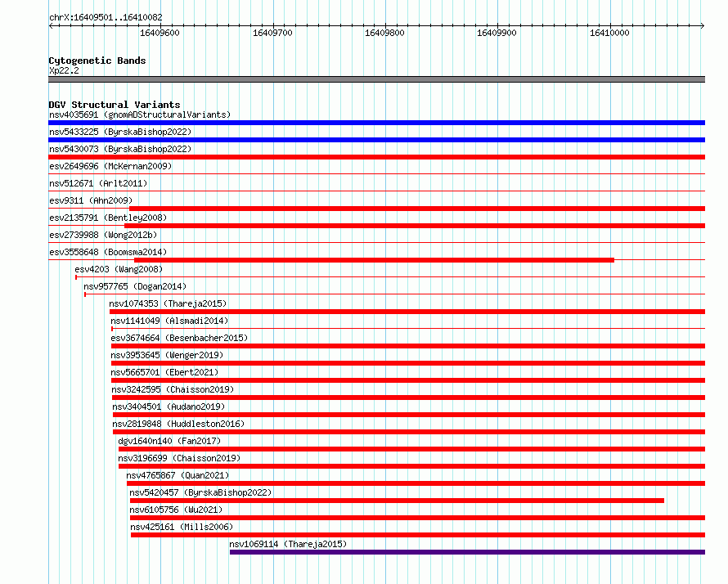
Task: Click the red bar of nsv5420457
Action: [x=397, y=501]
